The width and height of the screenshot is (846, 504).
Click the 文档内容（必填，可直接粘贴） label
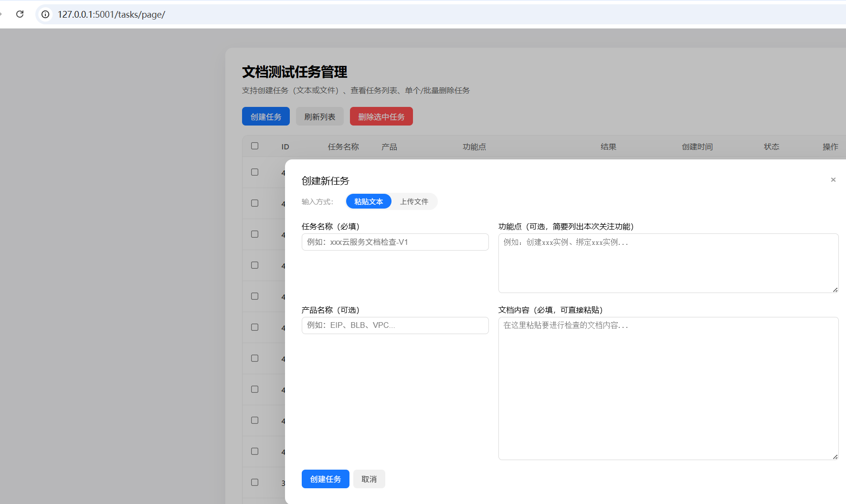pos(550,310)
